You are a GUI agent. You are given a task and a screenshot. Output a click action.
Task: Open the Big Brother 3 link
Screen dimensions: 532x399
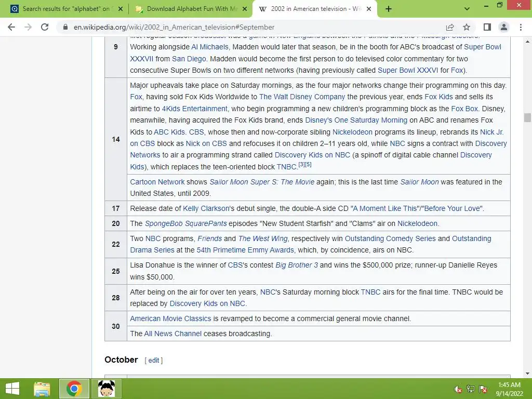pos(297,265)
